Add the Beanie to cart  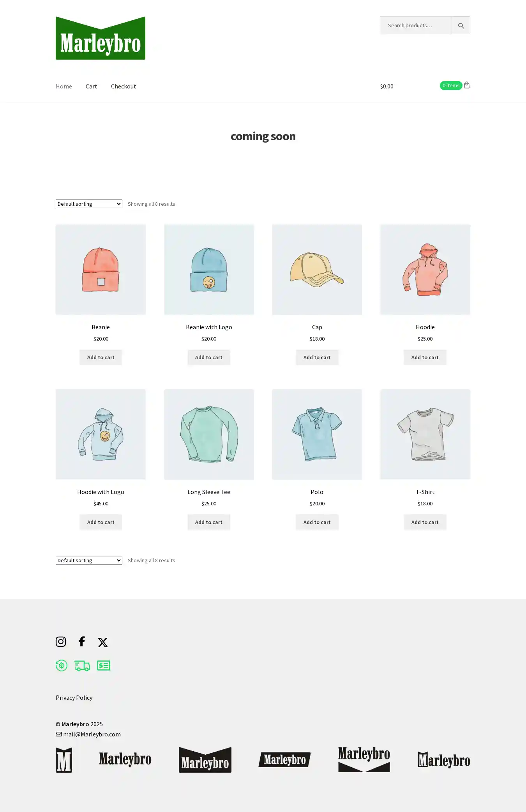(x=101, y=357)
